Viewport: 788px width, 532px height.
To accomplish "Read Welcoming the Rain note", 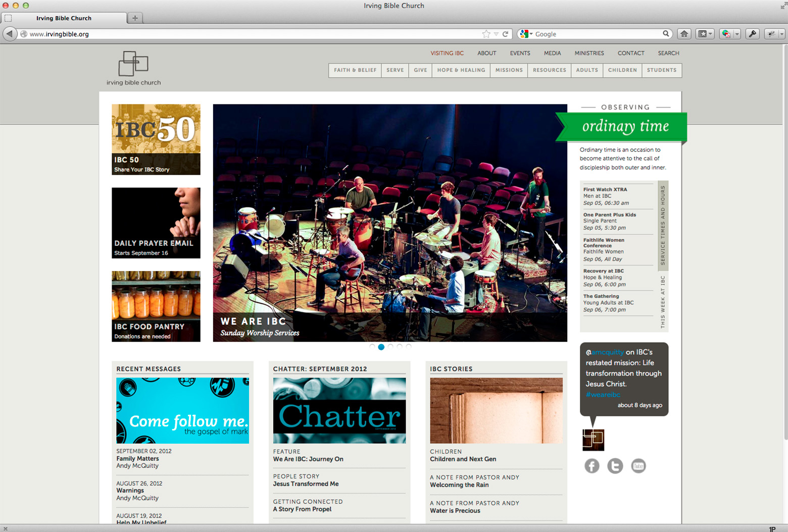I will (460, 485).
